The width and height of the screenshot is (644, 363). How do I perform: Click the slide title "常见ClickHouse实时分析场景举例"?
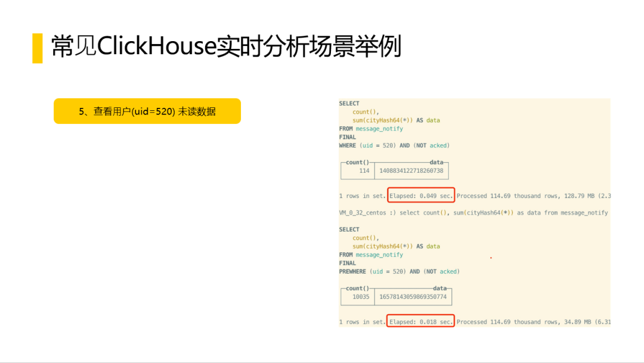coord(226,46)
